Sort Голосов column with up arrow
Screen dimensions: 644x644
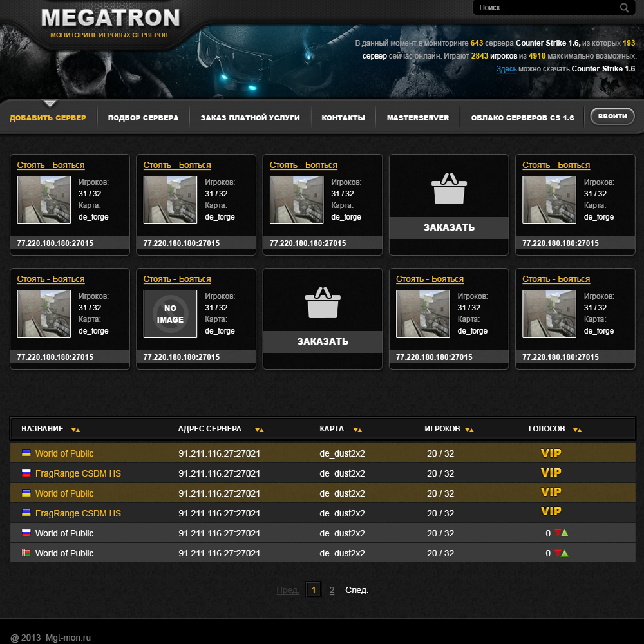point(580,430)
